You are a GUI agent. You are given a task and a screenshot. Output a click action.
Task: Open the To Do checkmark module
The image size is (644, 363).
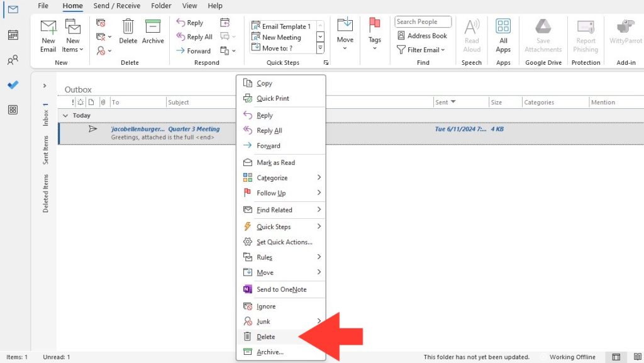coord(13,84)
